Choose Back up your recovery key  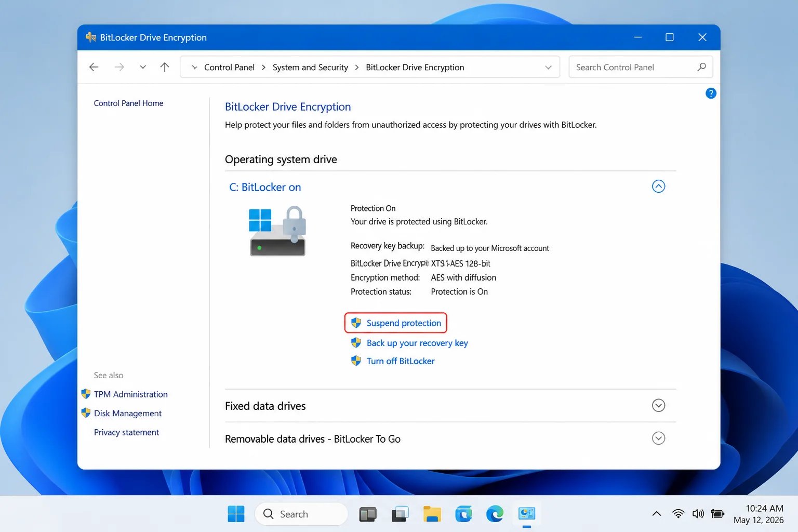(x=417, y=343)
